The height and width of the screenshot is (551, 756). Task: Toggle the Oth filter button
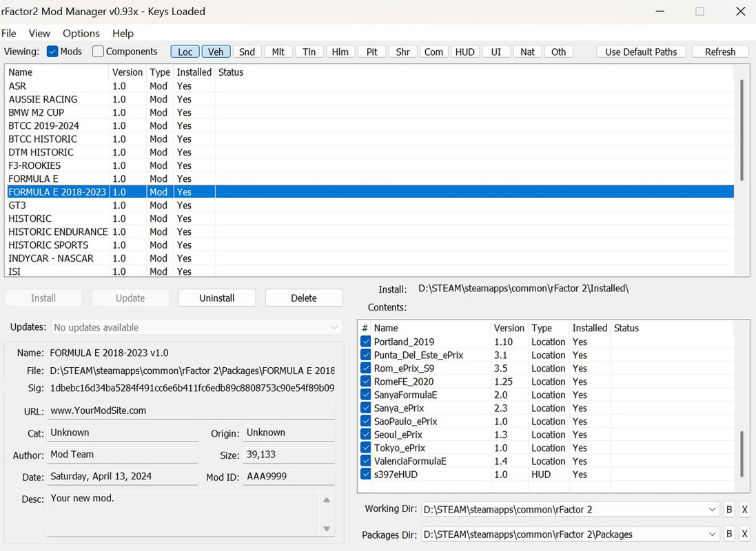click(x=559, y=52)
